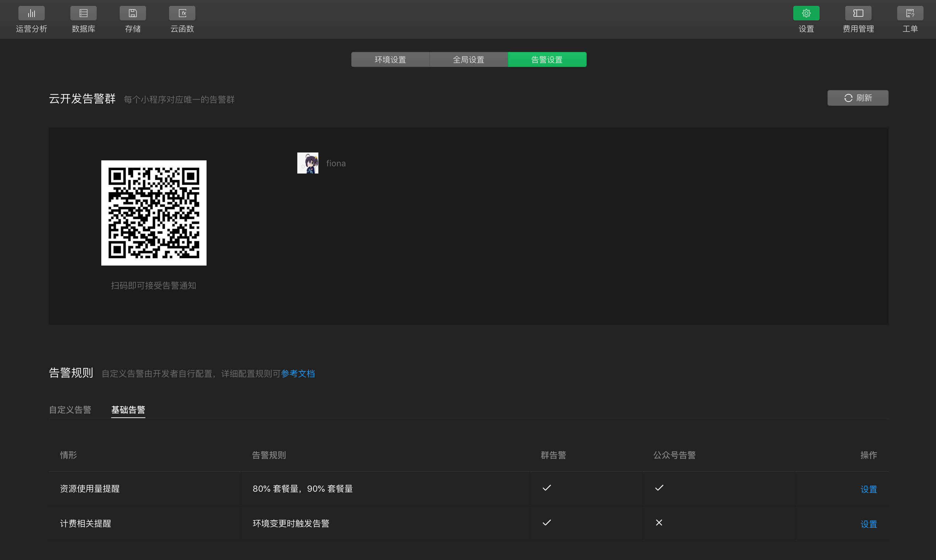The height and width of the screenshot is (560, 936).
Task: Click 设置 for 资源使用量提醒 row
Action: tap(869, 489)
